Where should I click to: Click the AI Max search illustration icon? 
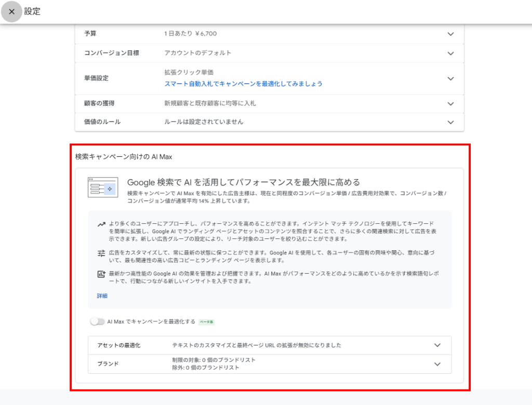103,187
